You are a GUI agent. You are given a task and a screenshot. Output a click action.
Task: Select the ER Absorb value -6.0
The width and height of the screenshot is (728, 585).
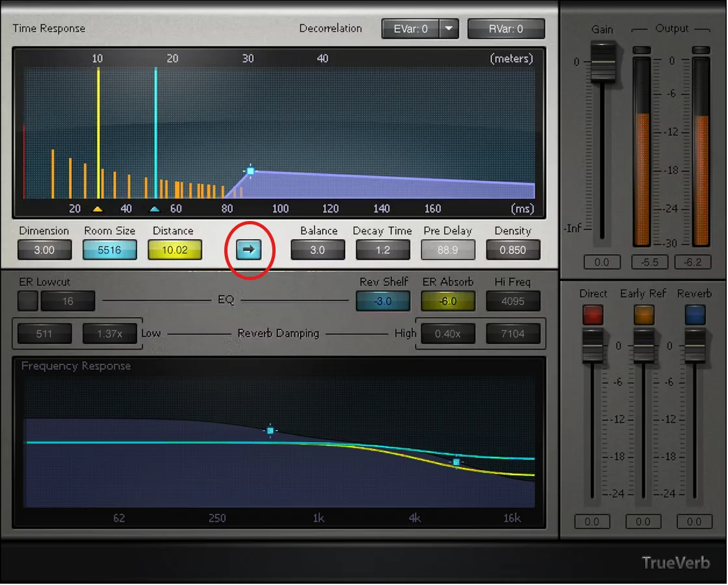[x=448, y=302]
